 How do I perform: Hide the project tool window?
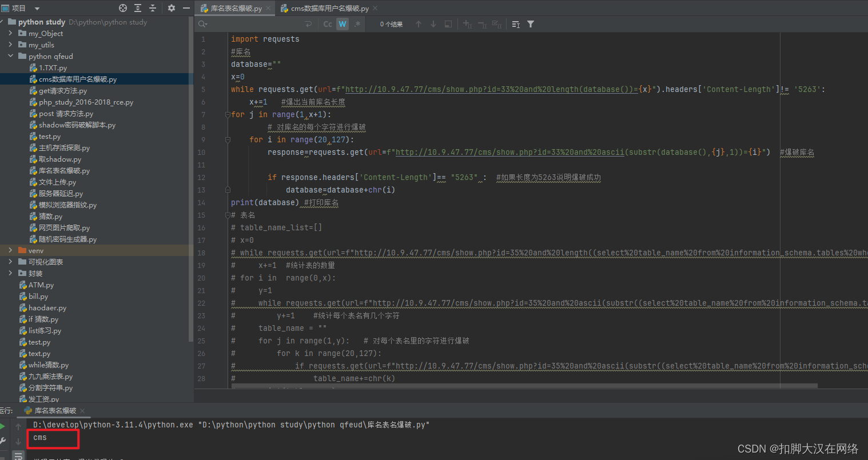[186, 8]
